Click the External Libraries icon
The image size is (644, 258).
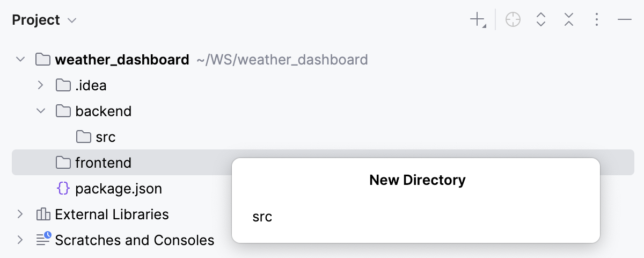[x=43, y=214]
